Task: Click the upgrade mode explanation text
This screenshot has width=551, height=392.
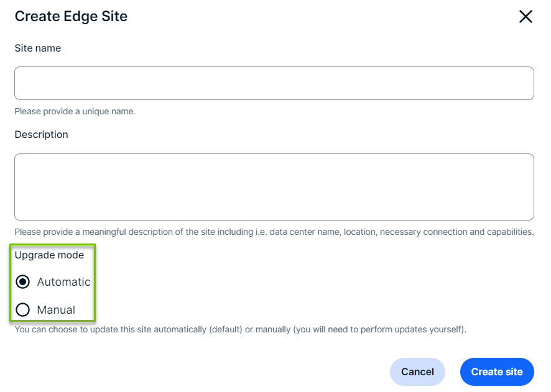Action: (x=240, y=329)
